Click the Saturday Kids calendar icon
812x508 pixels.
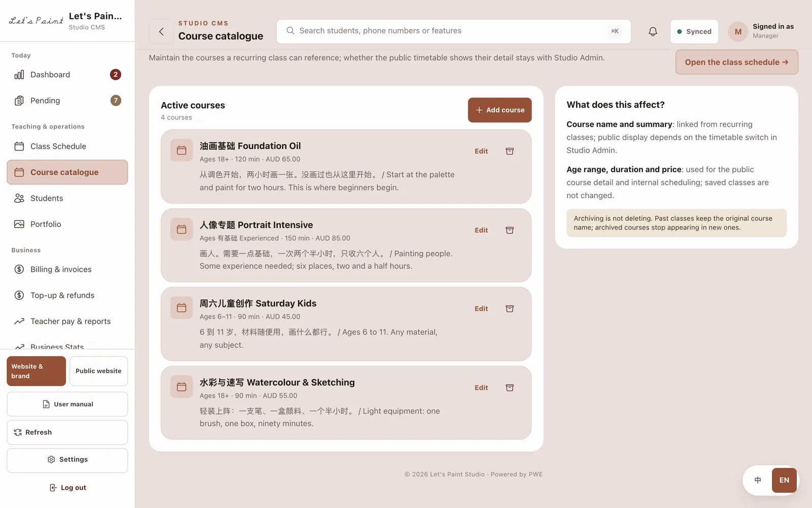click(181, 308)
